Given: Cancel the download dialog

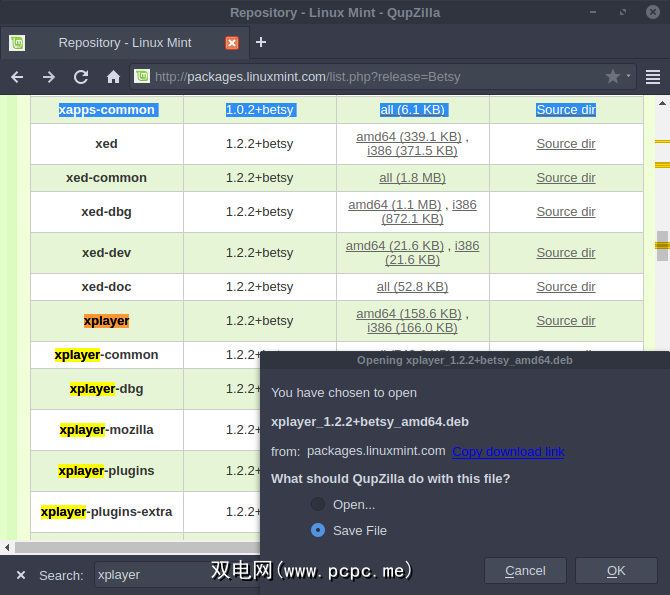Looking at the screenshot, I should click(525, 571).
